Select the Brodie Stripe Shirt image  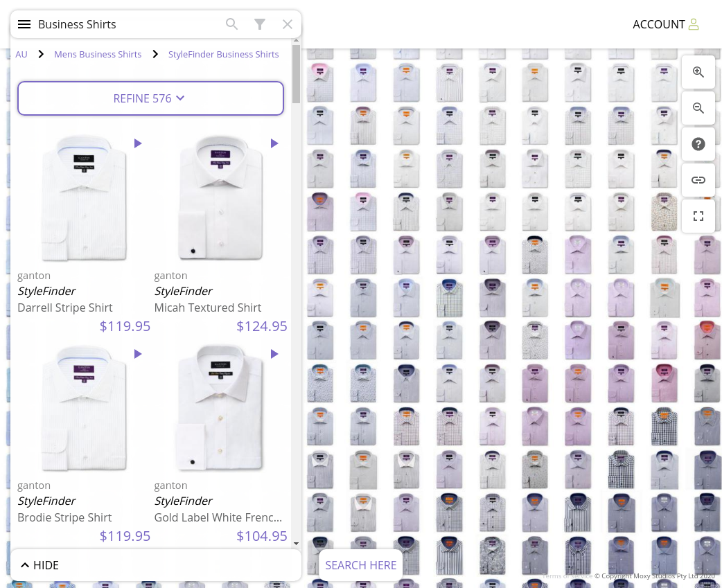(x=84, y=409)
